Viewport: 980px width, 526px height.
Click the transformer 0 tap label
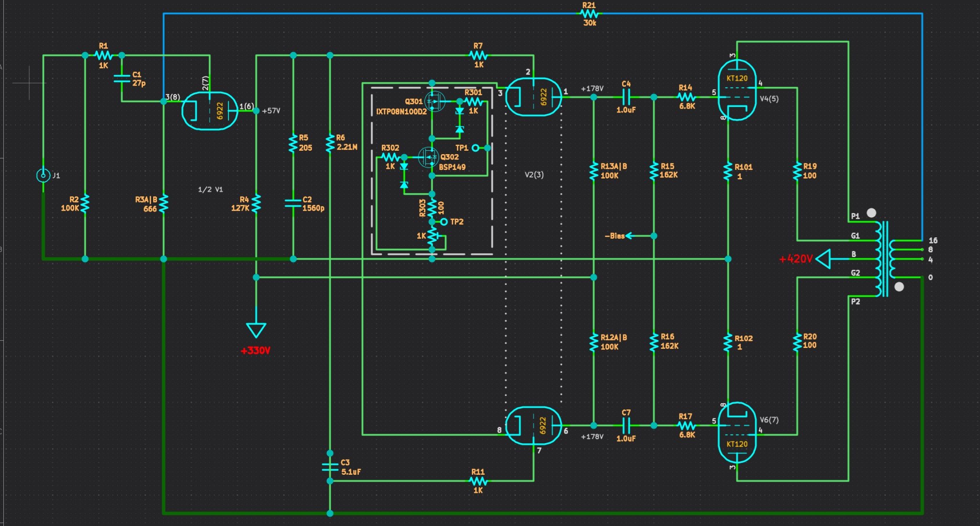click(930, 278)
